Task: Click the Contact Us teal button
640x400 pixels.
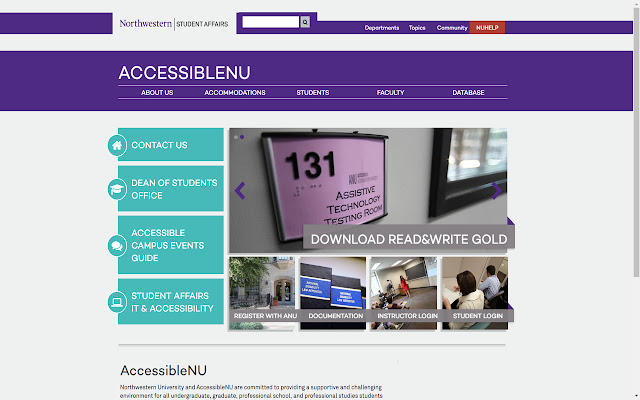Action: point(171,144)
